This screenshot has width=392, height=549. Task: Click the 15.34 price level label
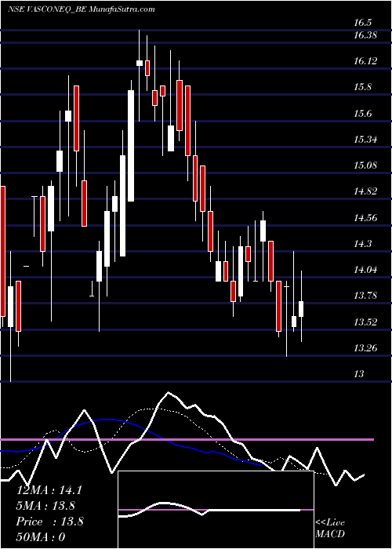(365, 140)
